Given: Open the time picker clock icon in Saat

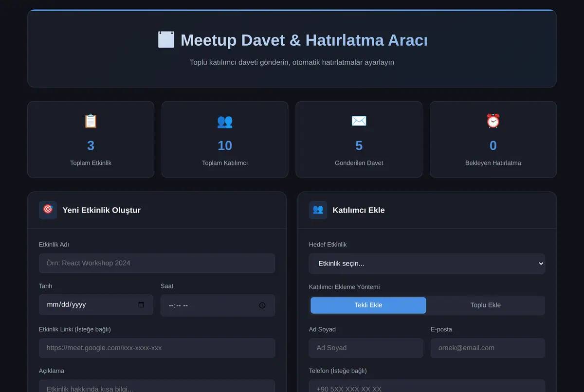Looking at the screenshot, I should (x=262, y=305).
